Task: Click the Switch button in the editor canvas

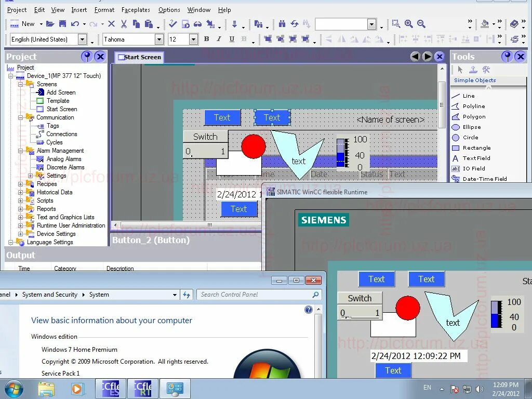Action: coord(205,137)
